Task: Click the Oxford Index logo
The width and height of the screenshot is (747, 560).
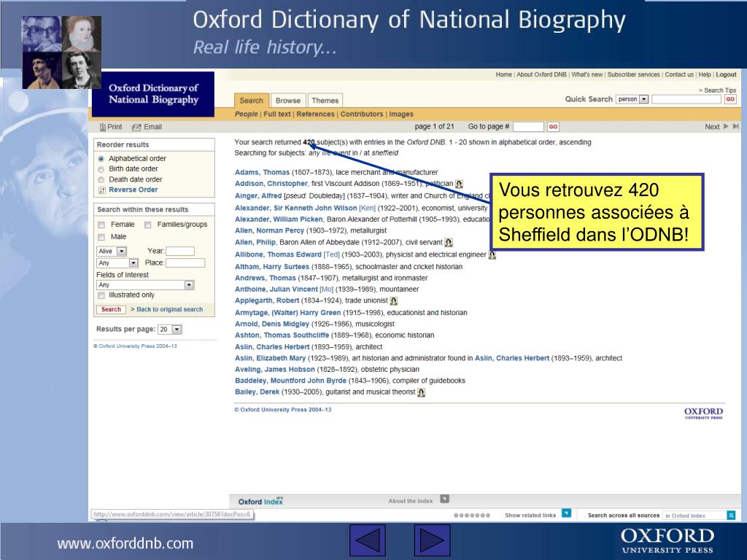Action: (x=260, y=502)
